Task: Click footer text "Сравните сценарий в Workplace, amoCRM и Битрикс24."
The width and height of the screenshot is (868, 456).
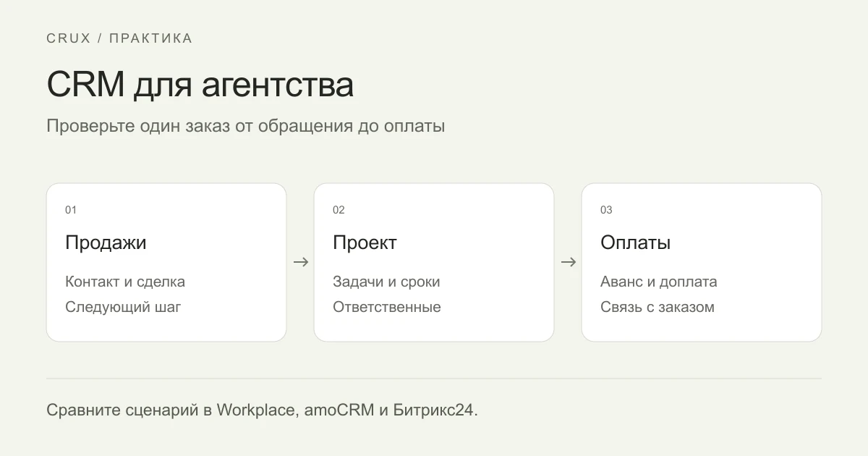Action: (x=263, y=410)
